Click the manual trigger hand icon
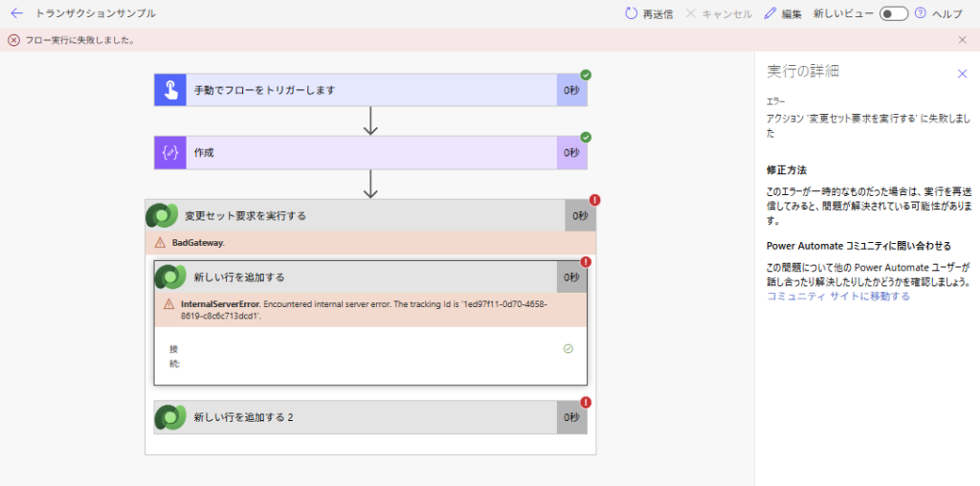980x486 pixels. coord(170,90)
